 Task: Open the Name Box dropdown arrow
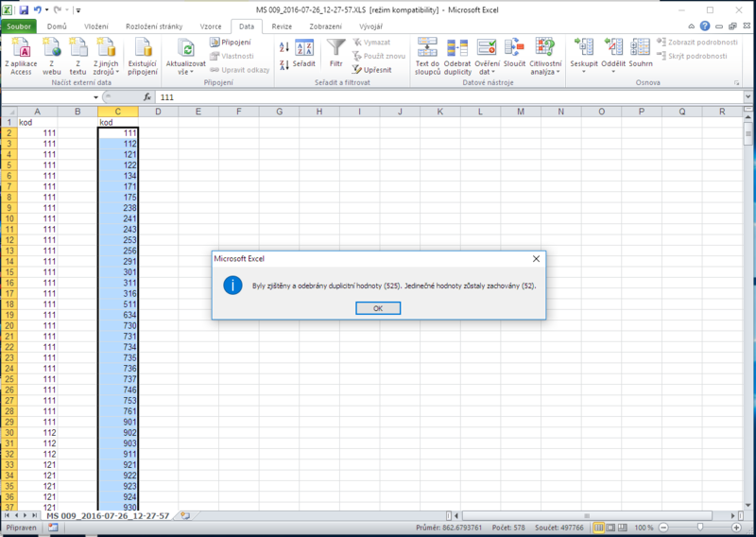coord(95,97)
